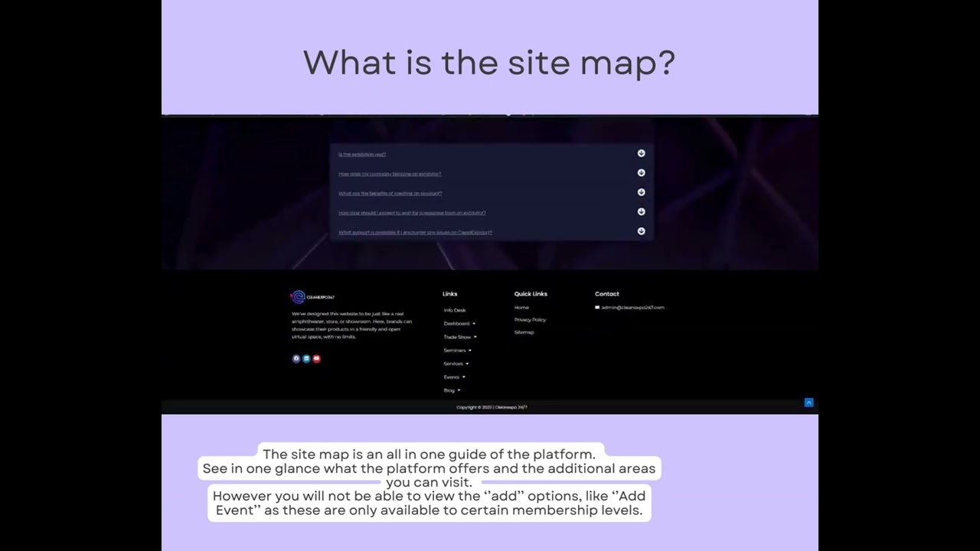
Task: Expand the 'what support is available' FAQ arrow
Action: click(641, 231)
